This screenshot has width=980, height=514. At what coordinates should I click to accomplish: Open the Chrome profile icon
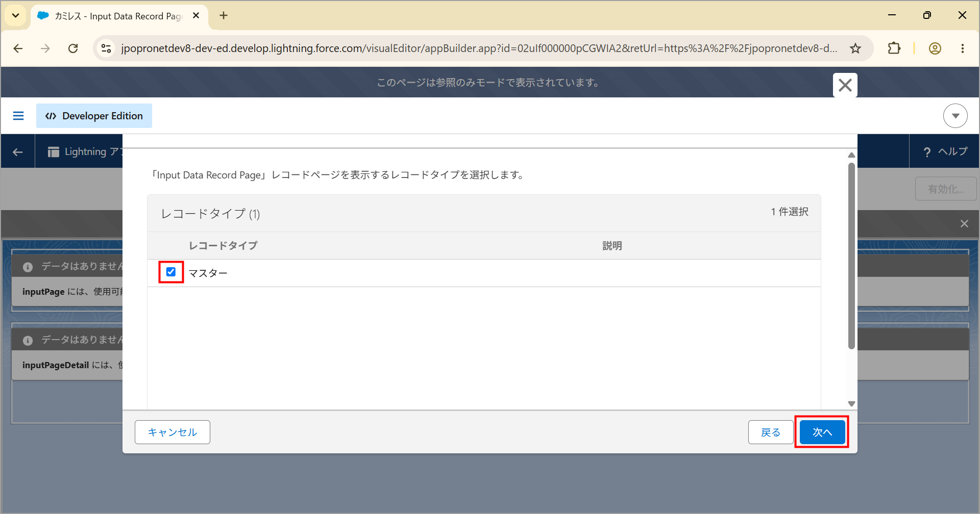935,48
